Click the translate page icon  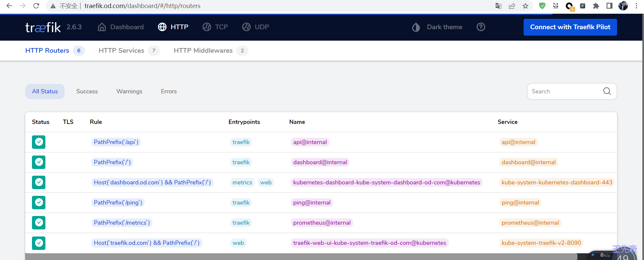[498, 6]
